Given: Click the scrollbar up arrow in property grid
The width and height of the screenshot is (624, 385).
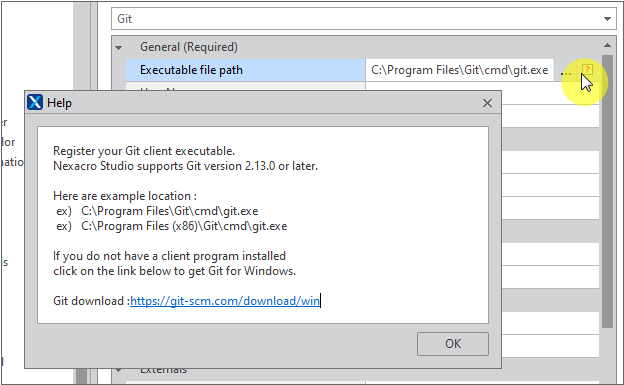Looking at the screenshot, I should [607, 46].
